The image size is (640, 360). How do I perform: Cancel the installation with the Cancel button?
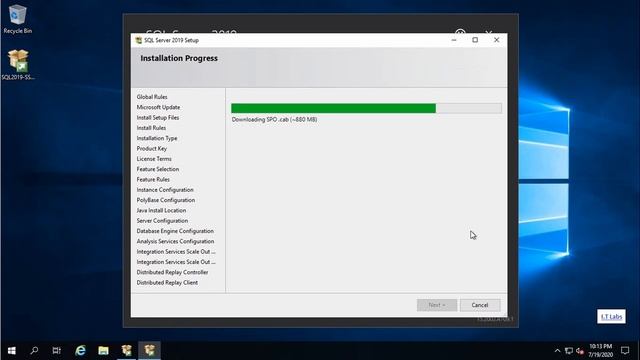tap(480, 305)
